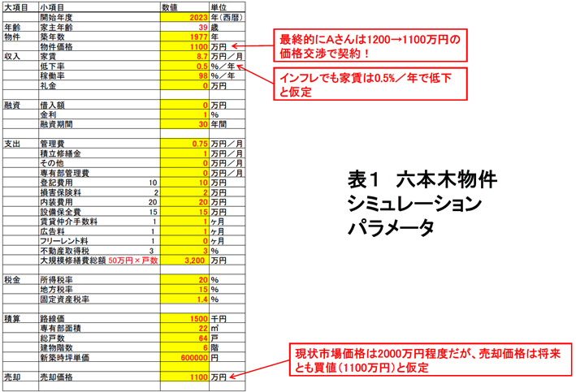Viewport: 576px width, 392px height.
Task: Click the 開始年度 value cell showing 2023
Action: point(185,16)
